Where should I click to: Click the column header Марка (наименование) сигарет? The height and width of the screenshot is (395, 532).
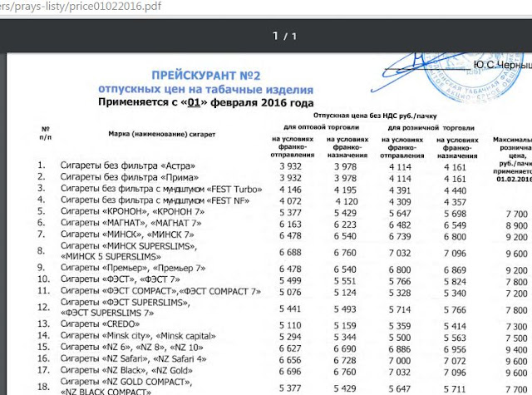[x=162, y=134]
